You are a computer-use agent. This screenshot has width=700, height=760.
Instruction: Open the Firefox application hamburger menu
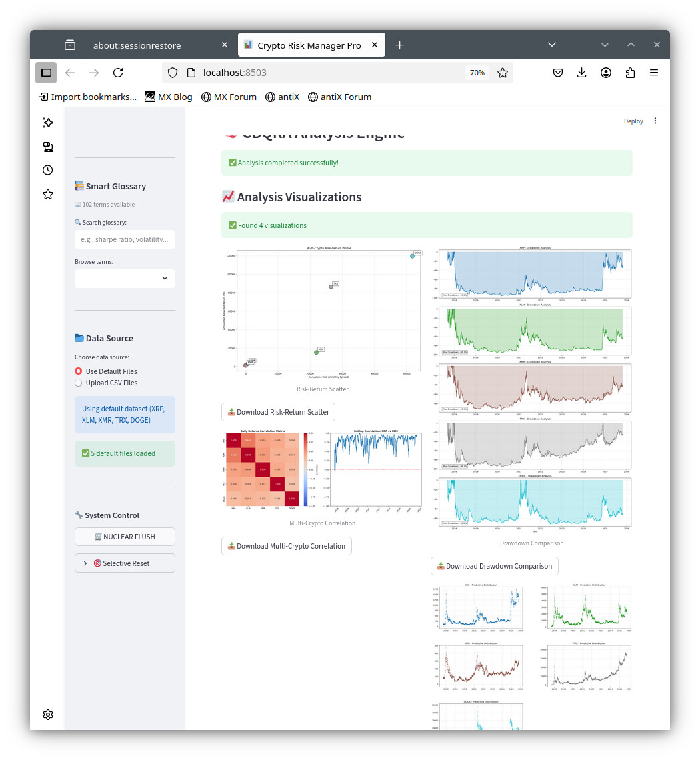[x=654, y=73]
